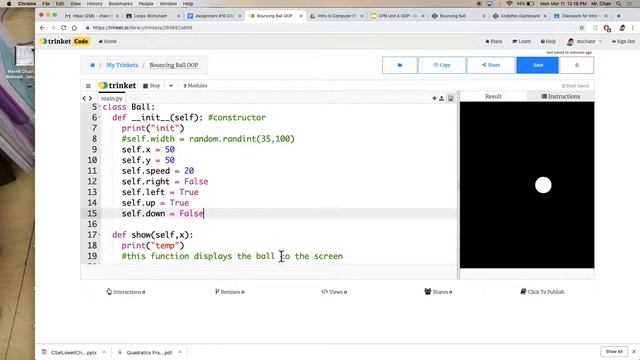Select the main.py file tab

111,98
